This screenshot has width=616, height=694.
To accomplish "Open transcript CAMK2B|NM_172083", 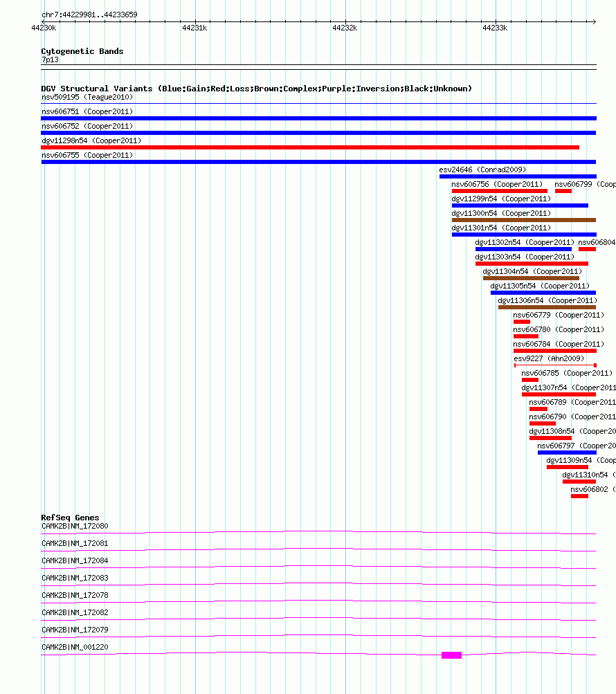I will 75,578.
